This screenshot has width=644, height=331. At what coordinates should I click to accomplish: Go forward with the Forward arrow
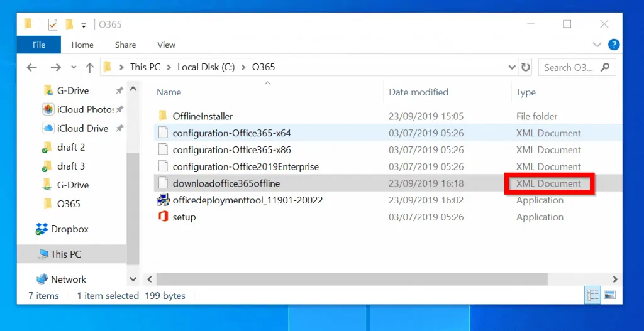pos(55,67)
